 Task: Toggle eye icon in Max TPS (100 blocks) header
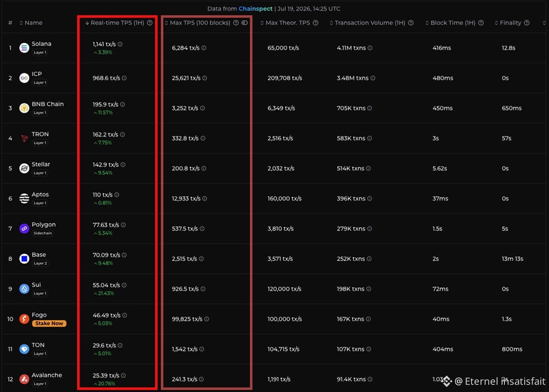(x=245, y=23)
